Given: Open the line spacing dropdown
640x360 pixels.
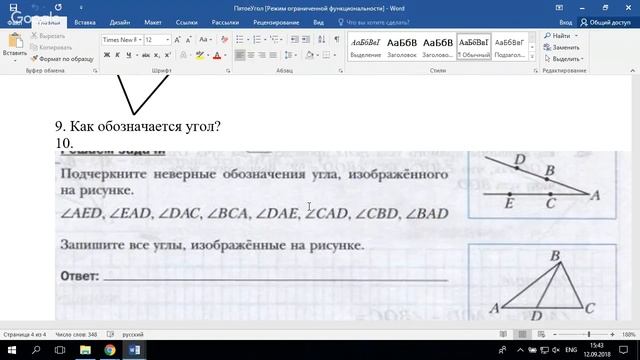Looking at the screenshot, I should coord(290,55).
